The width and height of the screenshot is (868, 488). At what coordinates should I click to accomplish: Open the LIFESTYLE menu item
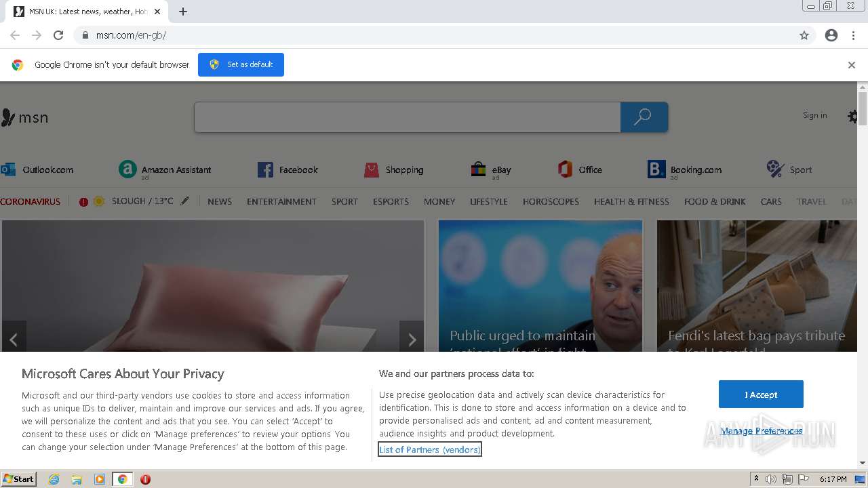489,201
